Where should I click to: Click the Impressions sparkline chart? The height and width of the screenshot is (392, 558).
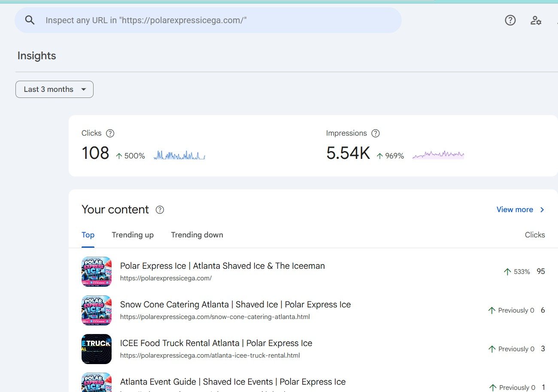438,155
